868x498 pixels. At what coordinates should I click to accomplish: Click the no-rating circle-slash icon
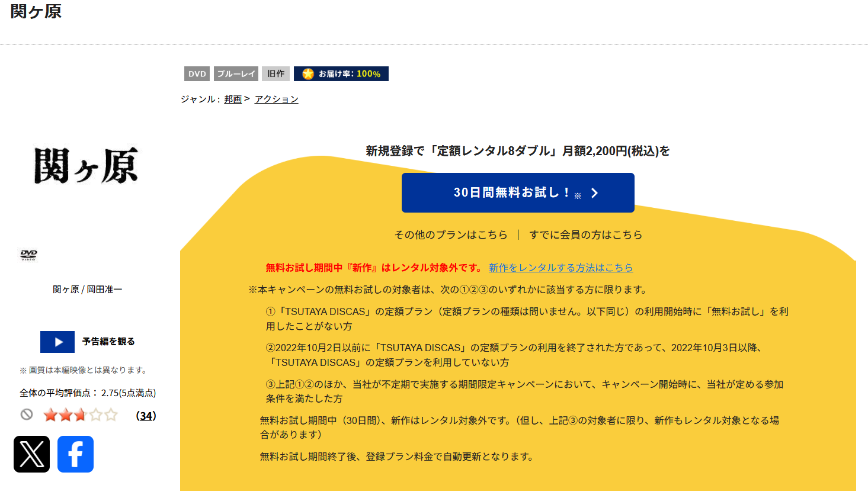click(27, 415)
